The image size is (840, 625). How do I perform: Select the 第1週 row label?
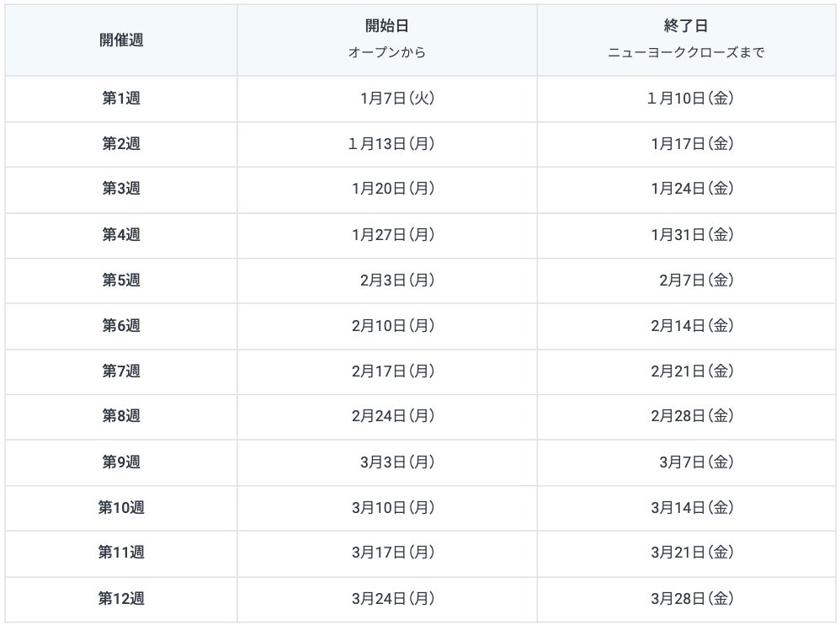tap(121, 99)
